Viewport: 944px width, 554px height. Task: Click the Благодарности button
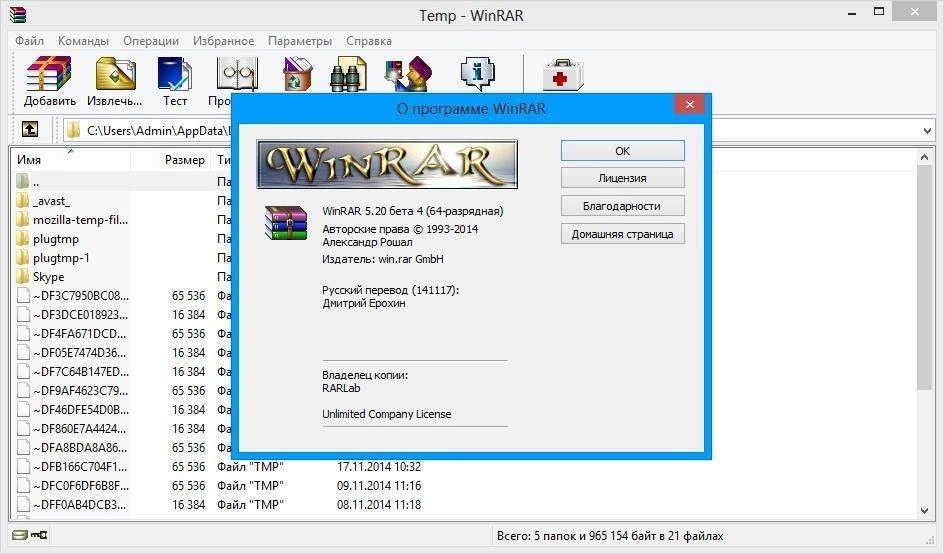point(623,206)
